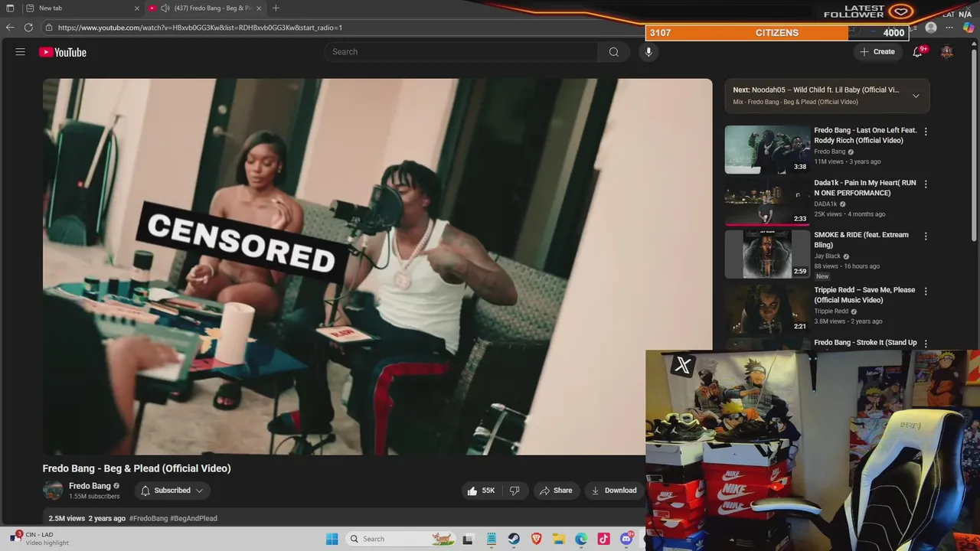Open Stroke It (Stand Up) video title
This screenshot has width=980, height=551.
[x=865, y=343]
